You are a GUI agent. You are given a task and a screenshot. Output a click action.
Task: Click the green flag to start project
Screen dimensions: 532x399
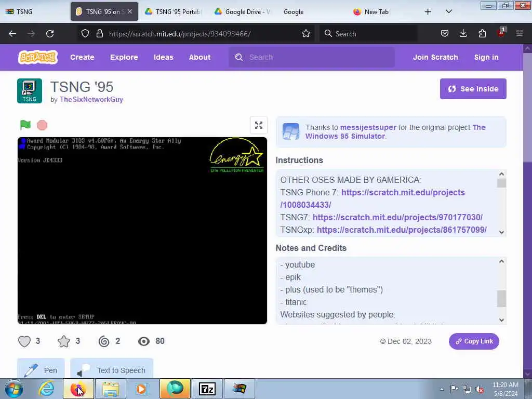[25, 125]
